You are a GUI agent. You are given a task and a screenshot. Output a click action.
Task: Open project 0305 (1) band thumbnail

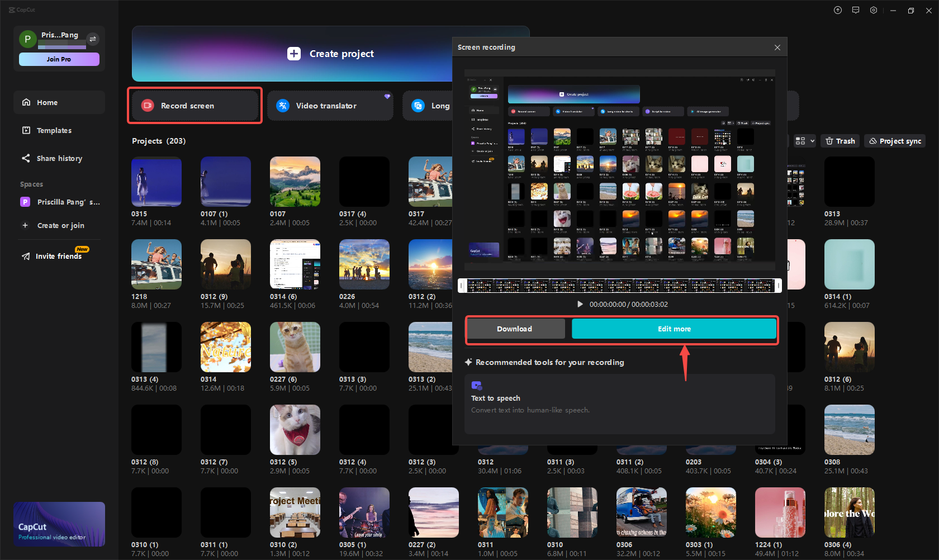coord(364,512)
